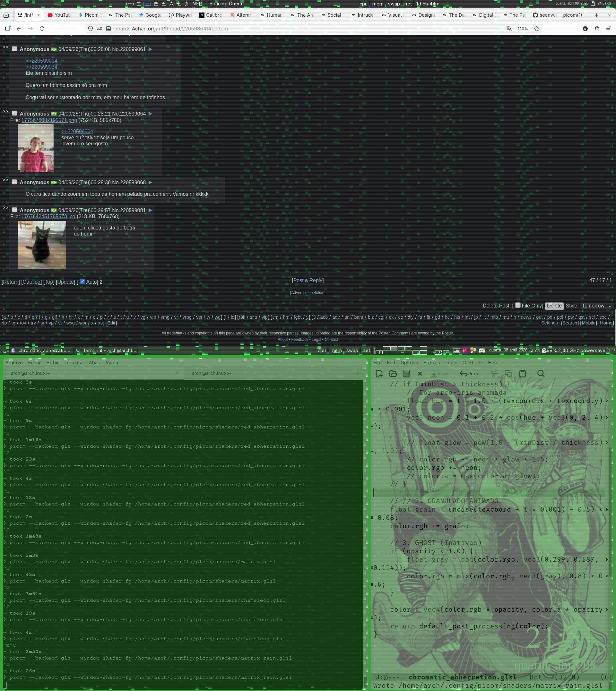The image size is (616, 691).
Task: Open file link 1775678082195571.png
Action: pyautogui.click(x=49, y=120)
